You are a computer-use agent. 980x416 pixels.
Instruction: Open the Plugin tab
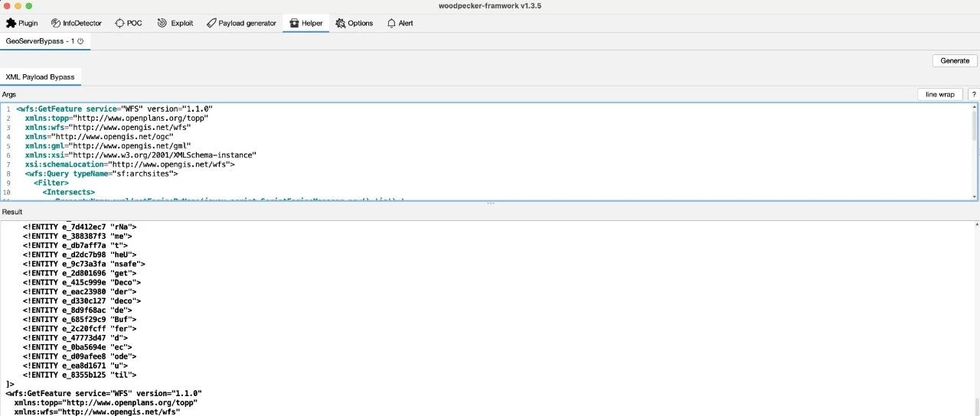pos(21,23)
